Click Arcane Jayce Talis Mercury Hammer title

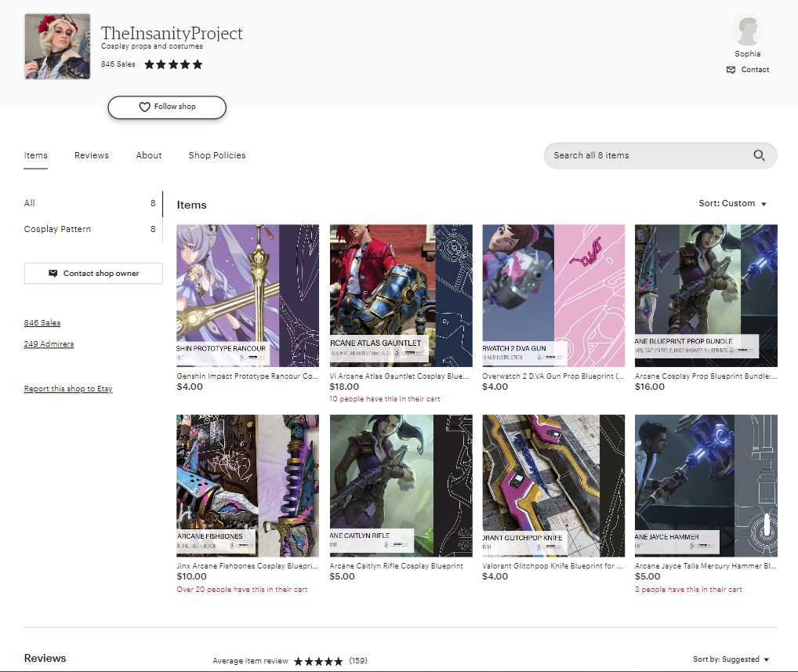tap(706, 566)
